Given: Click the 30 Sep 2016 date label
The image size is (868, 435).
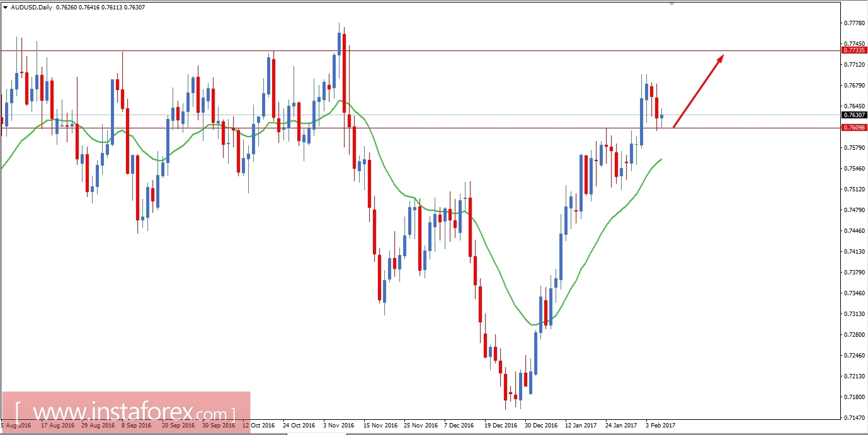Looking at the screenshot, I should (219, 425).
